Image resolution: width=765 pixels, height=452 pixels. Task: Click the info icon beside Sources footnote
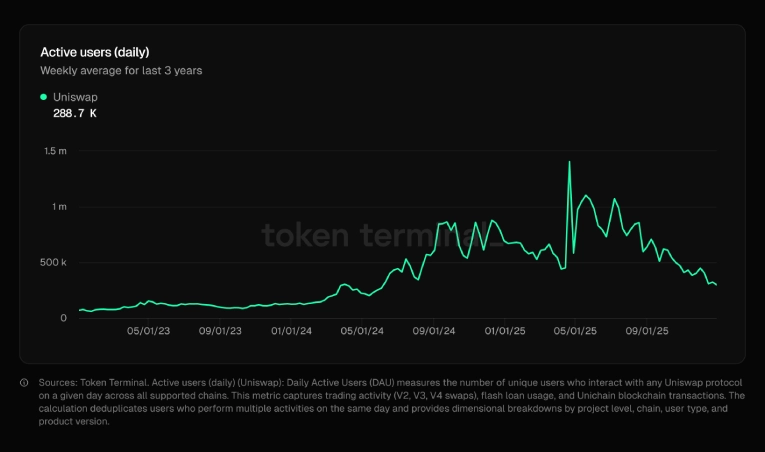(24, 382)
